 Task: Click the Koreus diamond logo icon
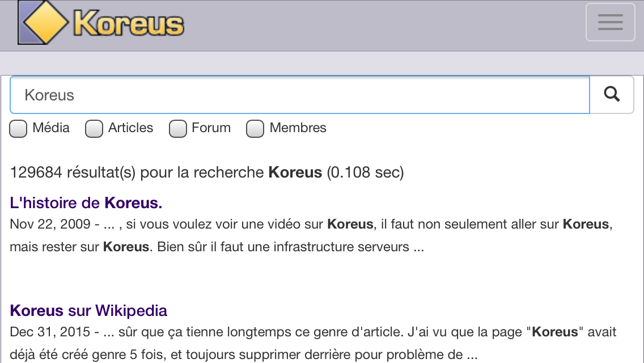click(x=44, y=23)
